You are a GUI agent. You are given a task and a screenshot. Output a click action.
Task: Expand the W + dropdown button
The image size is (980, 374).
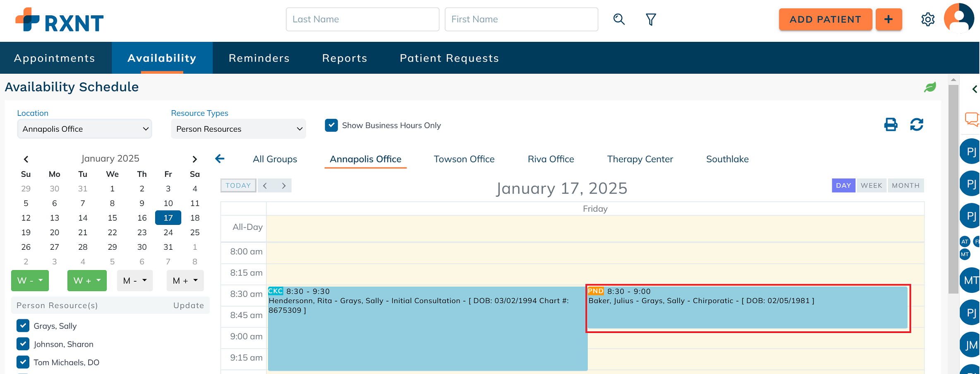click(x=87, y=281)
